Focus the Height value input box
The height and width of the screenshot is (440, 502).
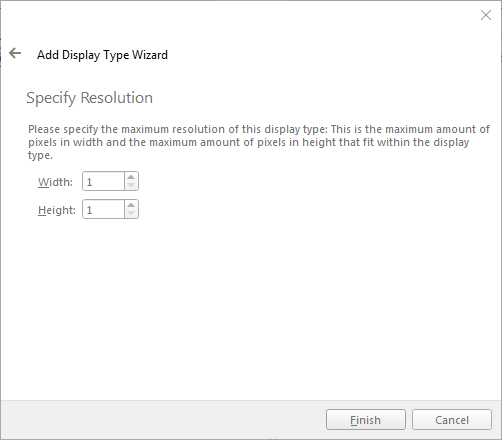coord(103,209)
